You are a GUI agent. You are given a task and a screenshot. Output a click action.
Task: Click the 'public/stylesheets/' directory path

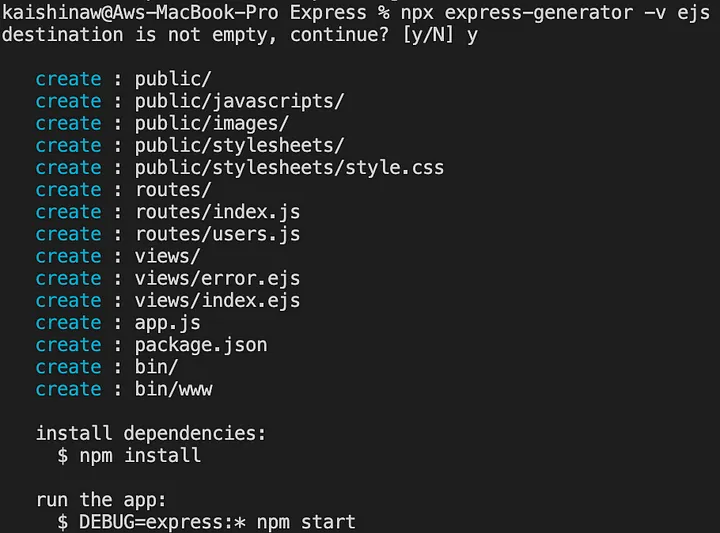(x=239, y=145)
